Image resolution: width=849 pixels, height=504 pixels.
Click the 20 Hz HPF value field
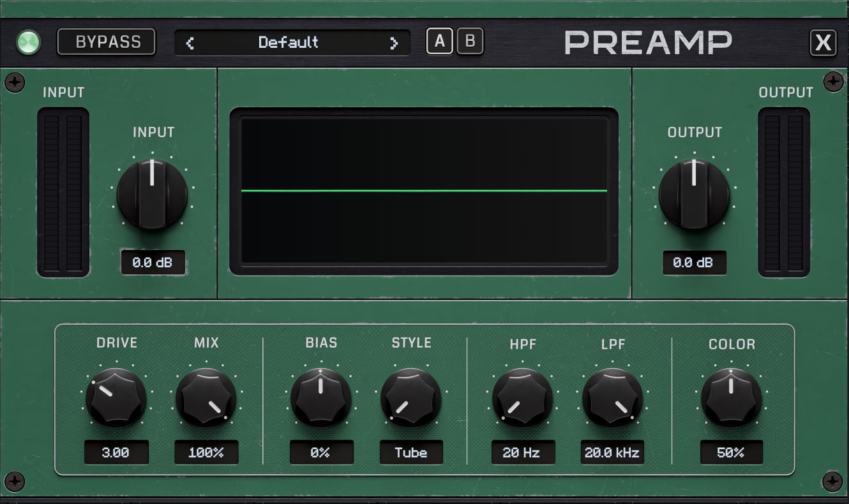point(523,452)
